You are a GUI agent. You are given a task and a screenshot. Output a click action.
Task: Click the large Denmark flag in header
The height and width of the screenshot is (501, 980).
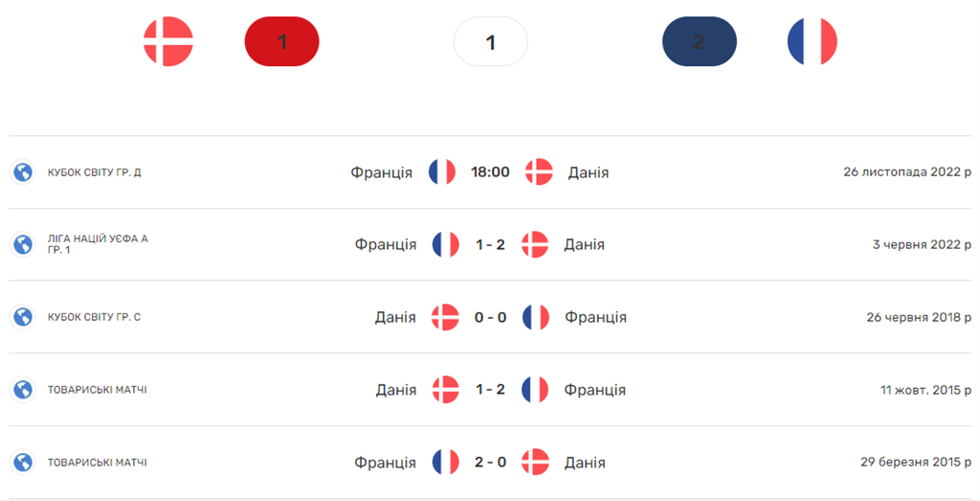168,42
